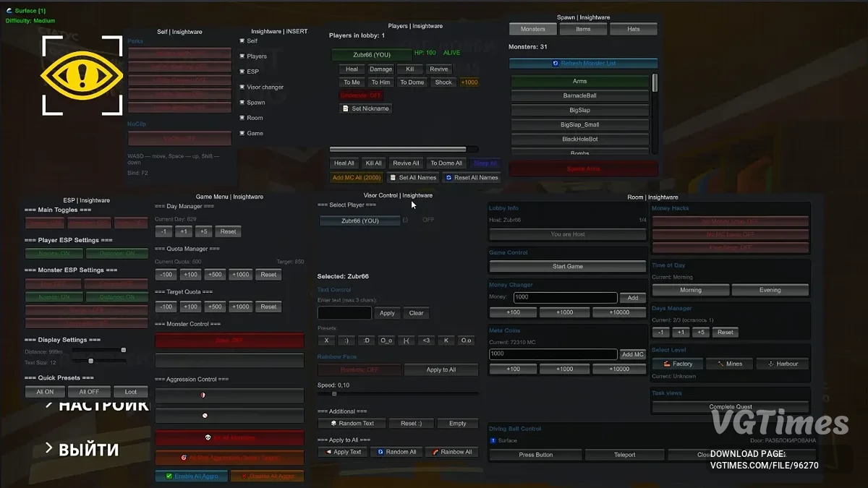
Task: Set time of day to Evening
Action: click(770, 290)
